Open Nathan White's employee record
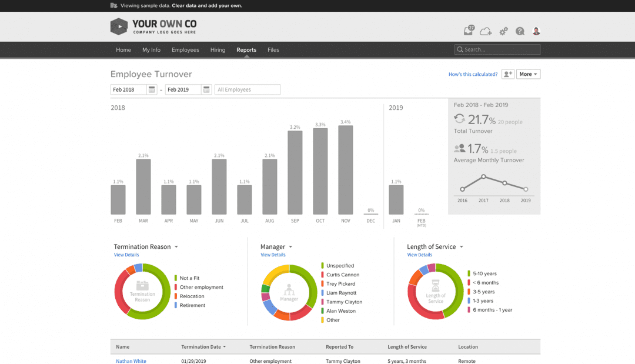635x364 pixels. pyautogui.click(x=131, y=360)
